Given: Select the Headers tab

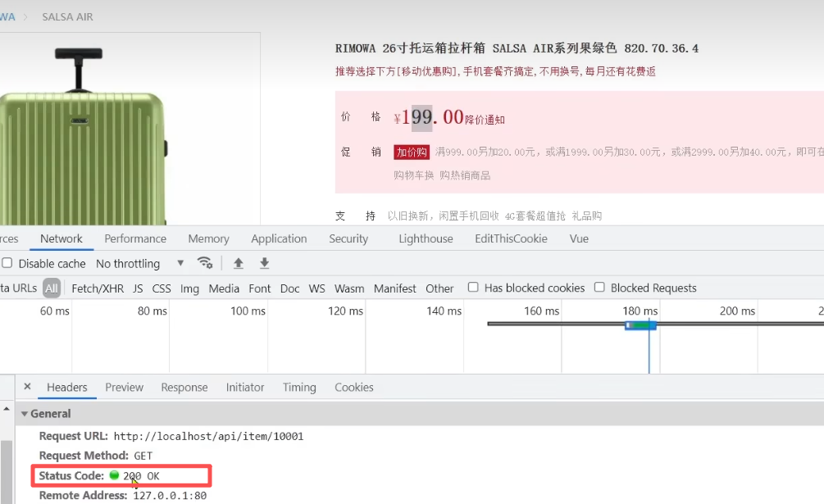Looking at the screenshot, I should pyautogui.click(x=66, y=388).
